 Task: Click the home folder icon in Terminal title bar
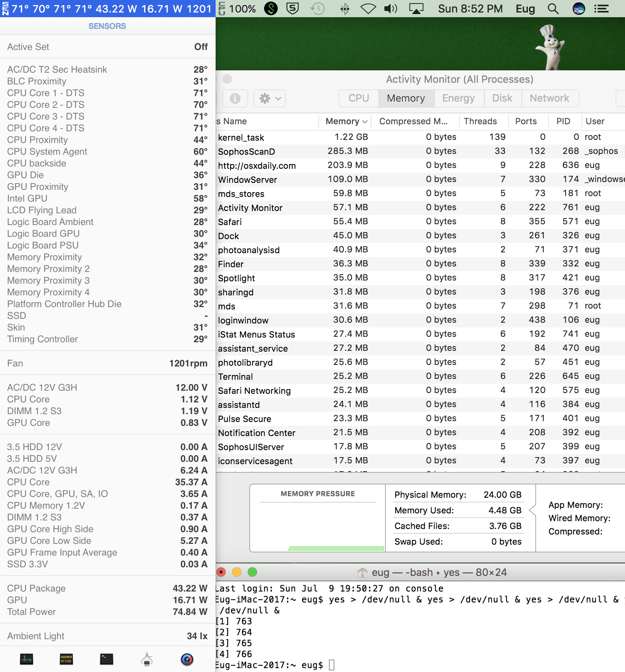pyautogui.click(x=362, y=572)
